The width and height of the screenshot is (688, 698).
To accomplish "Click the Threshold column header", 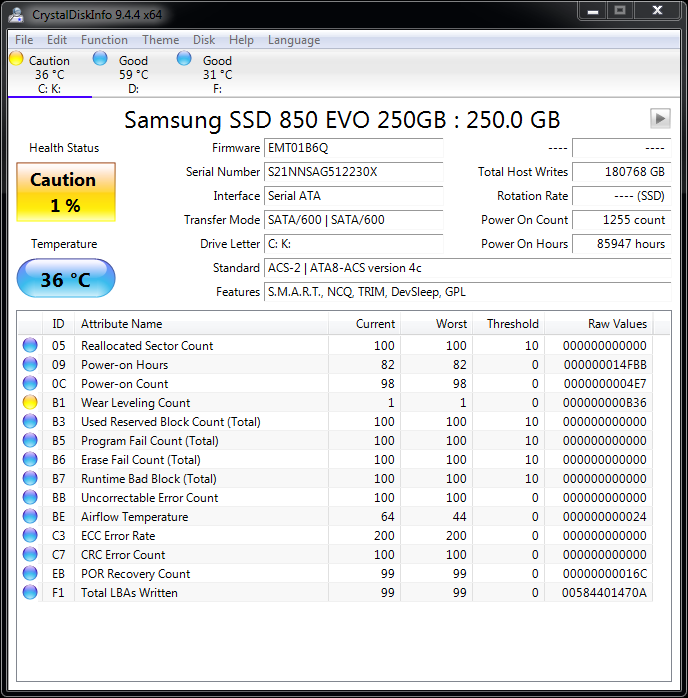I will 509,324.
